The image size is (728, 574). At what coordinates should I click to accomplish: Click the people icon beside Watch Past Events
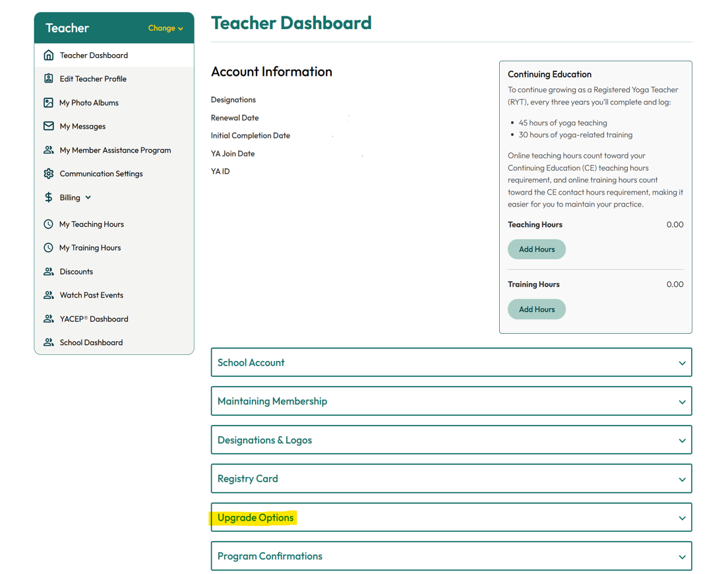coord(48,295)
